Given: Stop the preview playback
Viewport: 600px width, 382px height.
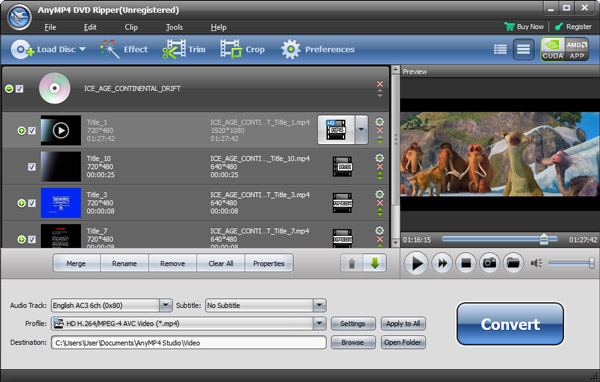Looking at the screenshot, I should (x=466, y=263).
